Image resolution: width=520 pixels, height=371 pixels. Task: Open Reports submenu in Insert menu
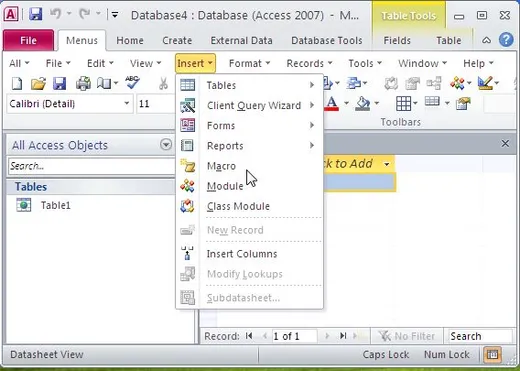[249, 146]
